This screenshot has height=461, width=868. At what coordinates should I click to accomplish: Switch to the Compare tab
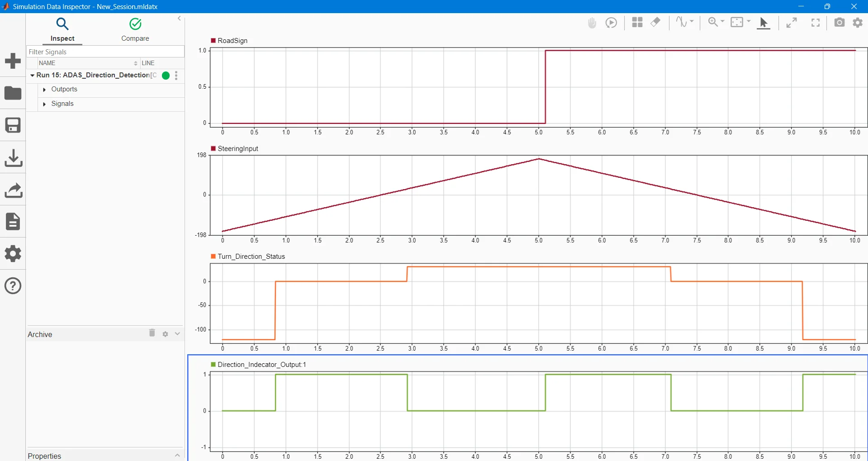coord(135,30)
